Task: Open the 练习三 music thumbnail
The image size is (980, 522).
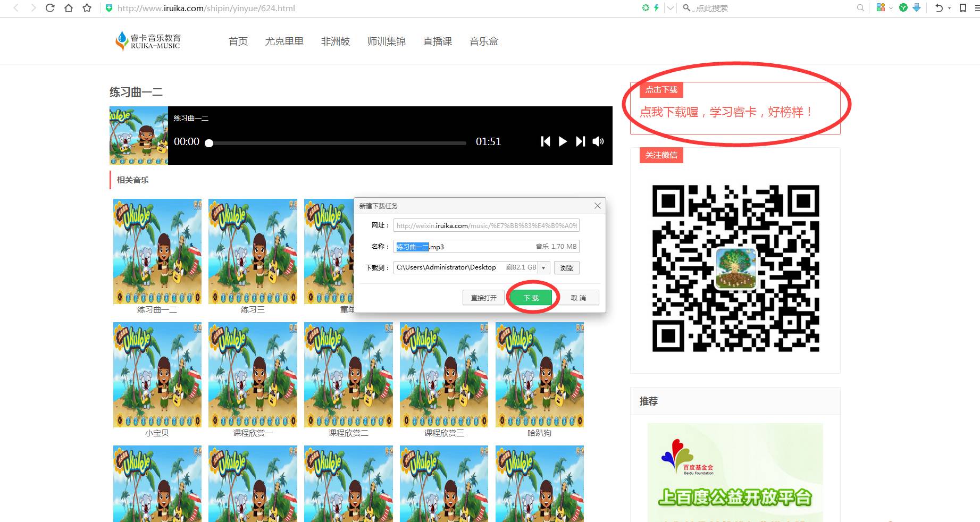Action: point(253,251)
